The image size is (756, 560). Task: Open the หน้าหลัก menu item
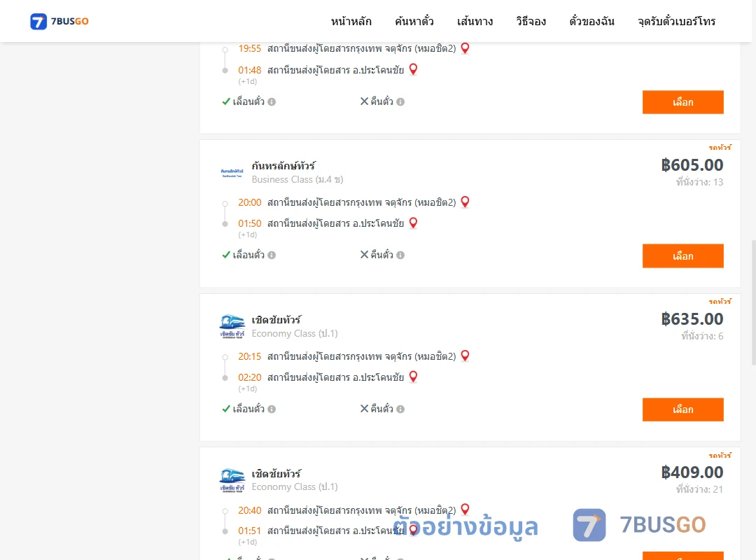pos(351,21)
